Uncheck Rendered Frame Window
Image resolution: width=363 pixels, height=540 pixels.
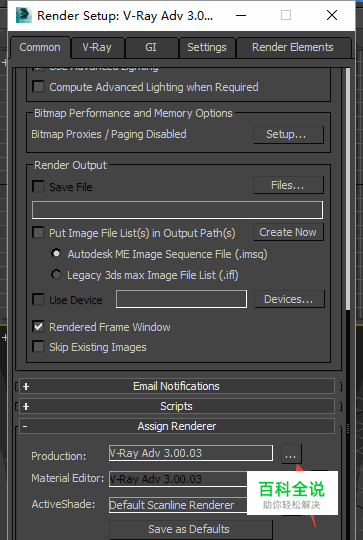tap(38, 326)
